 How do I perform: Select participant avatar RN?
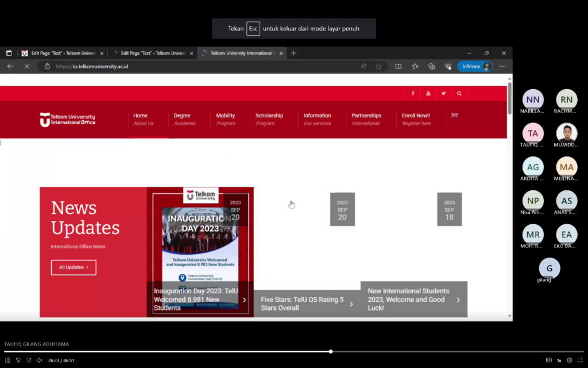566,99
